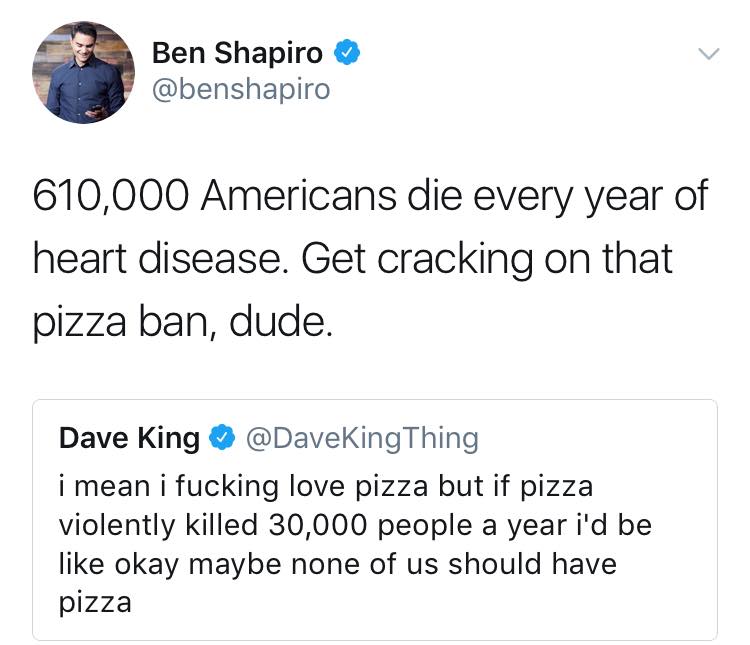Click the last word 'pizza' in the quoted tweet

(x=95, y=603)
